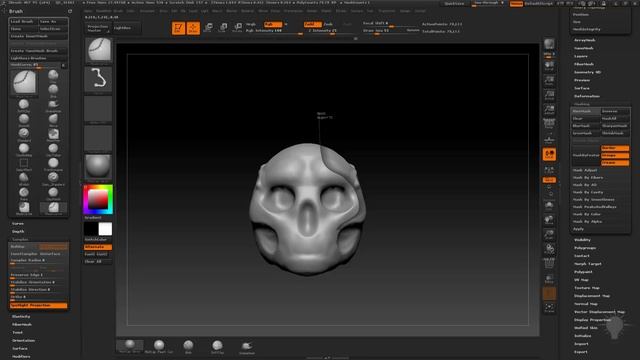Open the stroke type selector on left shelf
The image size is (640, 360).
tap(98, 79)
